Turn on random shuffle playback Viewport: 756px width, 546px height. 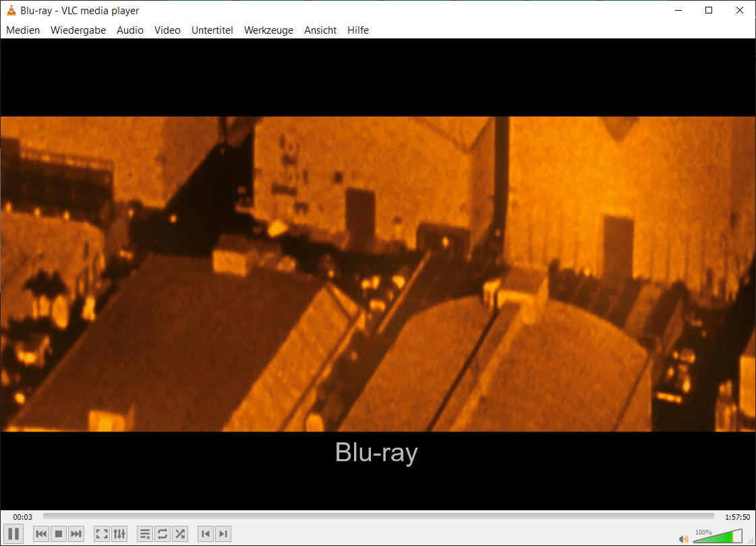(179, 533)
